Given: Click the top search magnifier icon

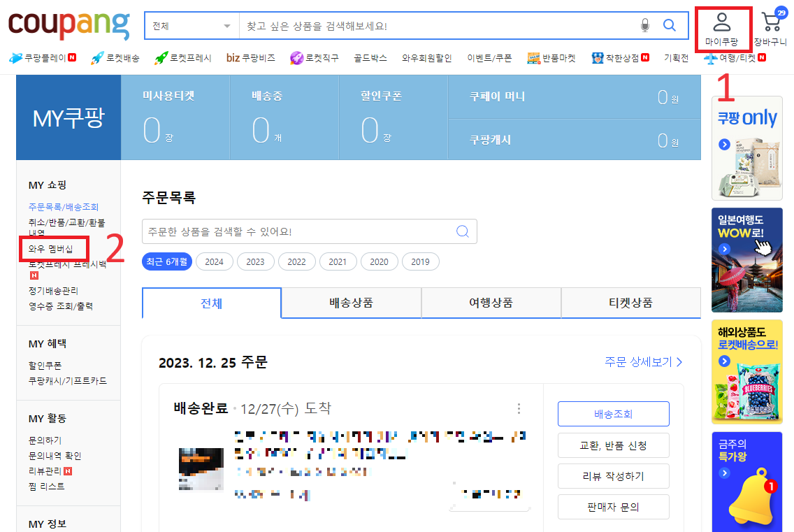Looking at the screenshot, I should pos(670,25).
